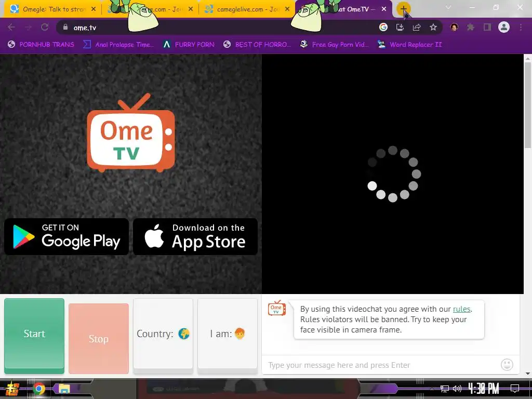This screenshot has height=399, width=532.
Task: Click the tab search chevron
Action: coord(448,7)
